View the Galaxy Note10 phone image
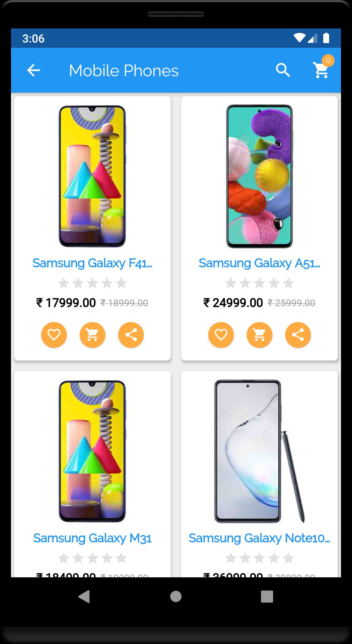The image size is (352, 644). (x=259, y=451)
